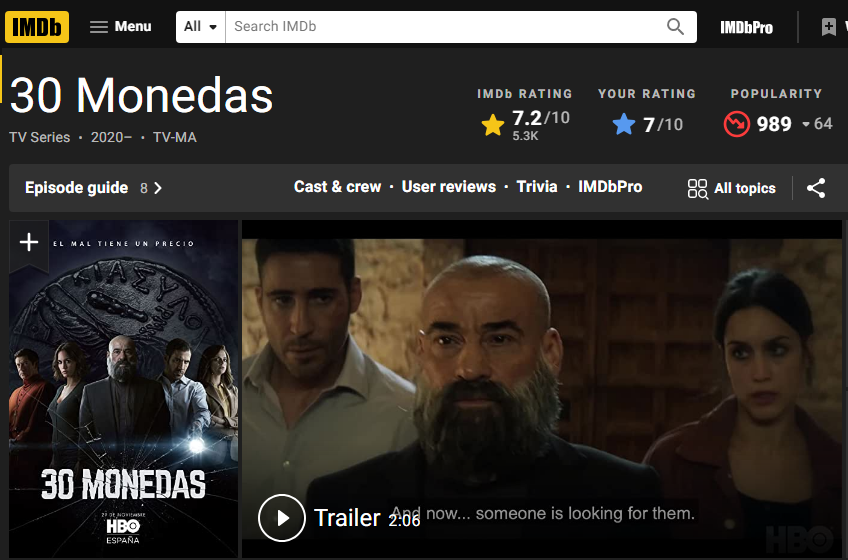Open the 30 Monedas poster image
Viewport: 848px width, 560px height.
click(x=123, y=388)
